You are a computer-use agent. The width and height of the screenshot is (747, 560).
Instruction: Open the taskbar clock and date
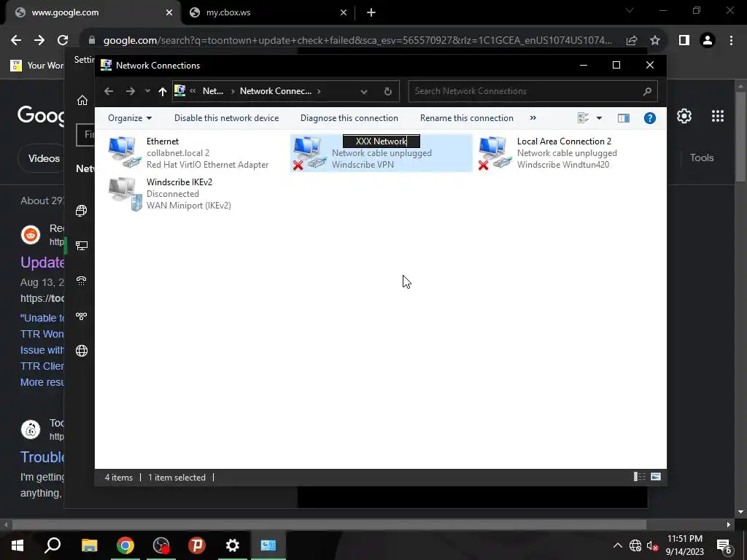[684, 545]
